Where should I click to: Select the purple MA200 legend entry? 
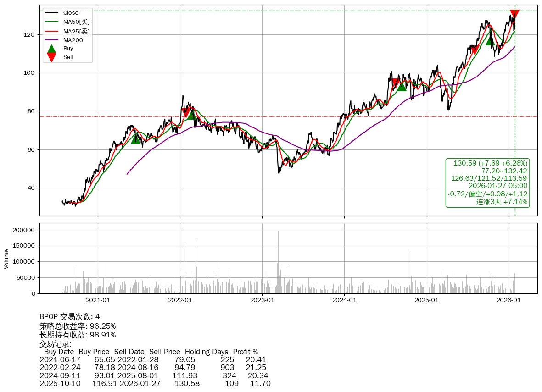click(x=73, y=40)
